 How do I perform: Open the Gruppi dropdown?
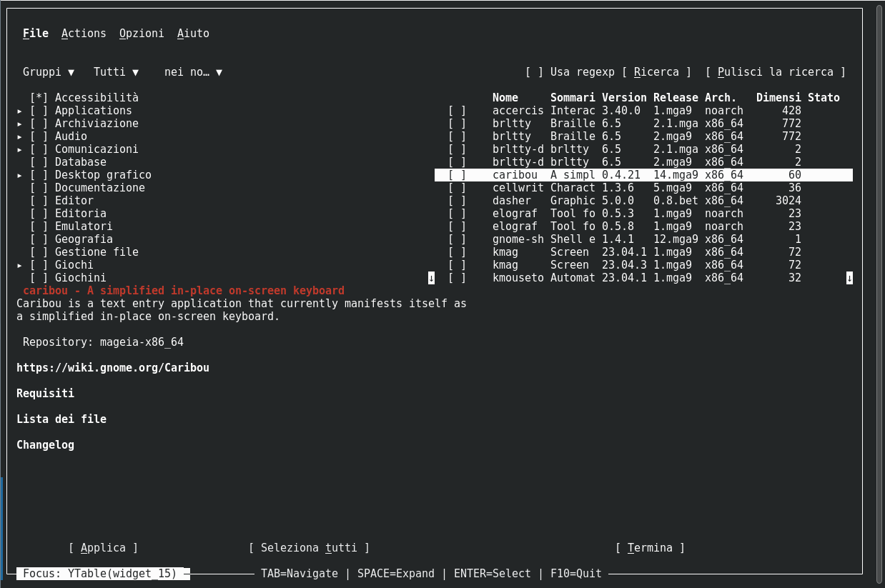(x=49, y=72)
